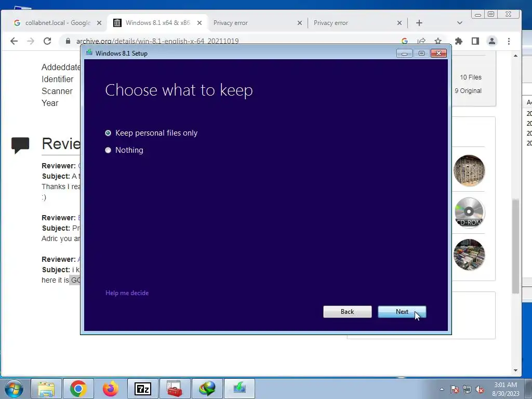Image resolution: width=532 pixels, height=399 pixels.
Task: Proceed with Next in Setup
Action: click(402, 312)
